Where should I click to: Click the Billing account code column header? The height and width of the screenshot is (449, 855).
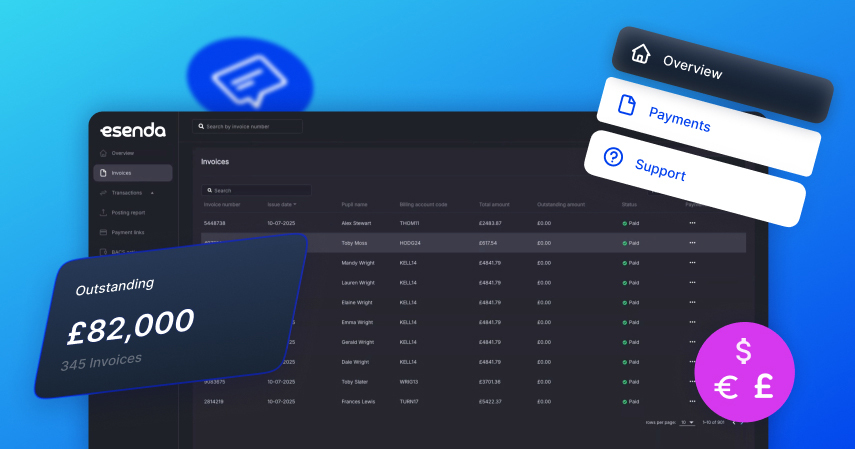pyautogui.click(x=423, y=205)
